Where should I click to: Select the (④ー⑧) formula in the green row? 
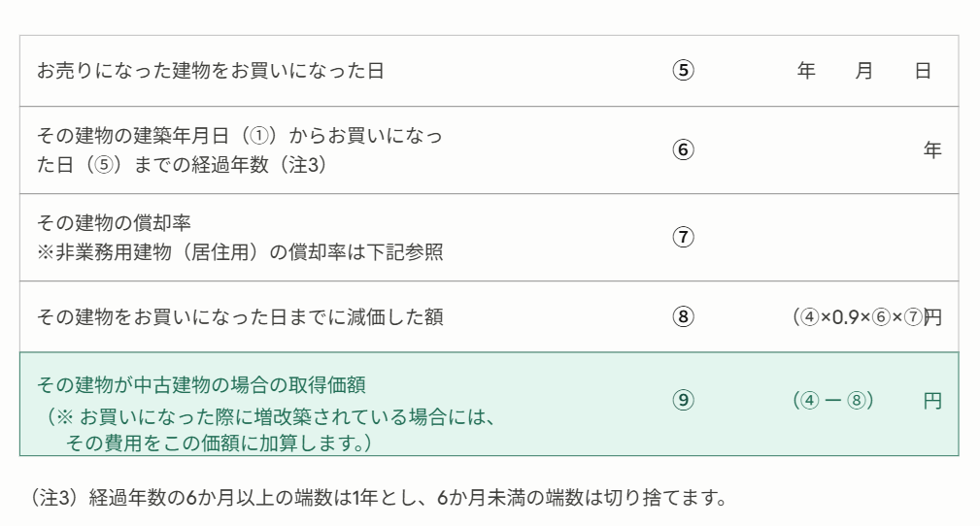[834, 401]
